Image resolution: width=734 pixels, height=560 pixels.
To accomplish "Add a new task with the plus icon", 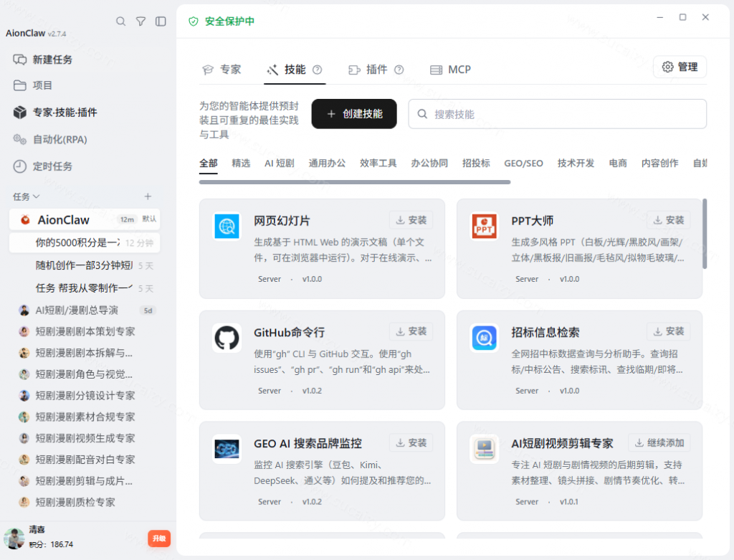I will [x=148, y=196].
